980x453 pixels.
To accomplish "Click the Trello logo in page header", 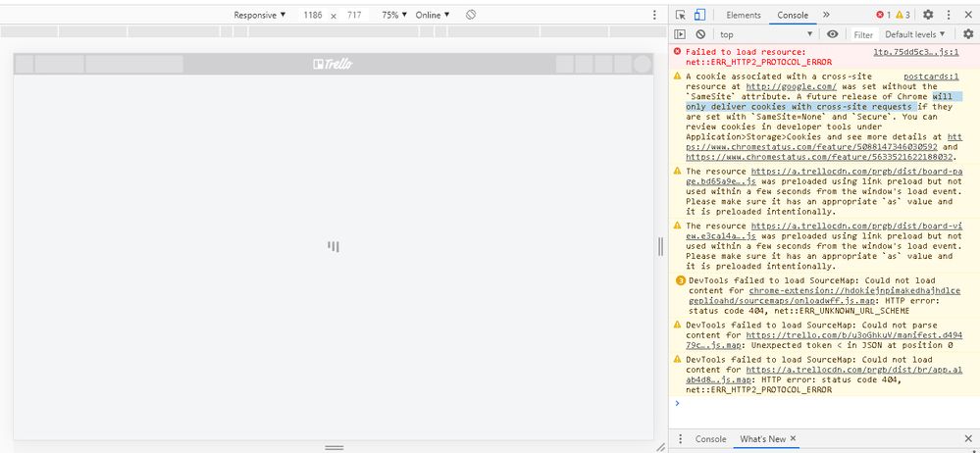I will [x=333, y=64].
